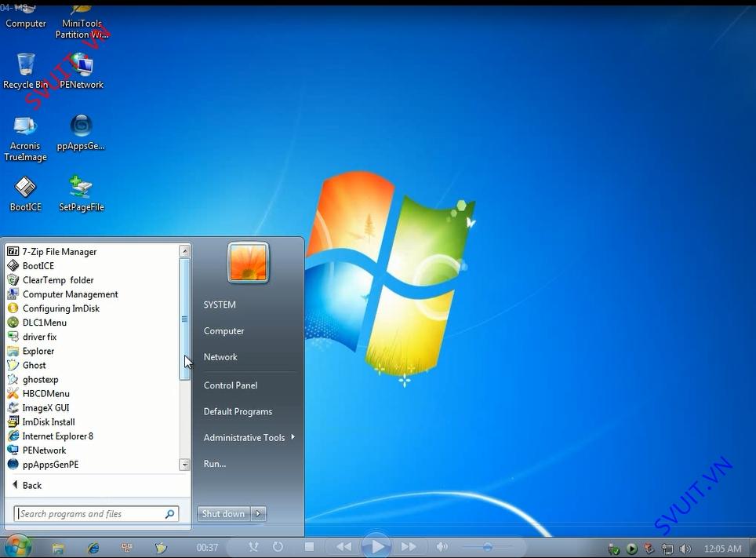The height and width of the screenshot is (558, 756).
Task: Open Internet Explorer taskbar icon
Action: (93, 548)
